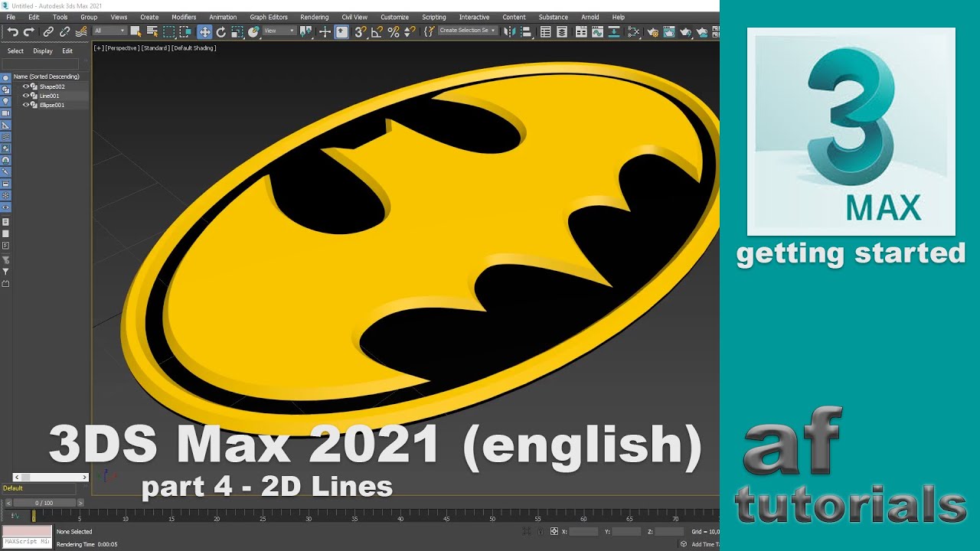Viewport: 980px width, 551px height.
Task: Toggle Display Cameras filter in Scene Explorer
Action: coord(5,112)
